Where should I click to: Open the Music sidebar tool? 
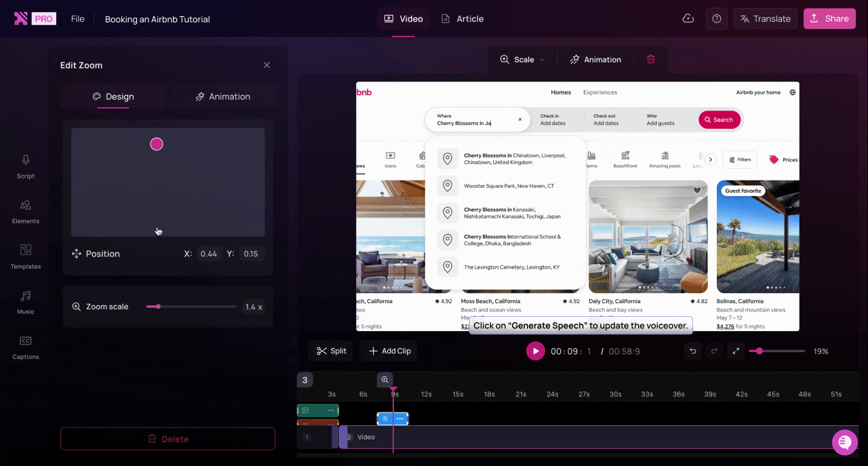point(26,302)
